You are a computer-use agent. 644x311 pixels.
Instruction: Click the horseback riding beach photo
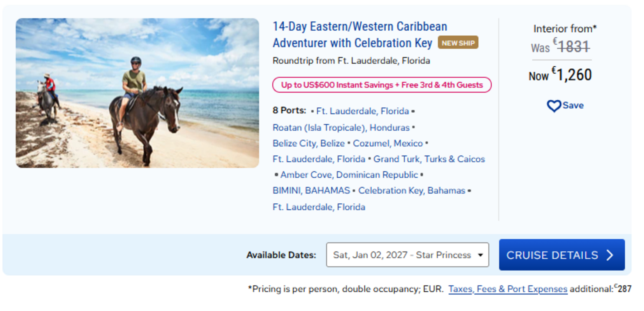pos(137,93)
